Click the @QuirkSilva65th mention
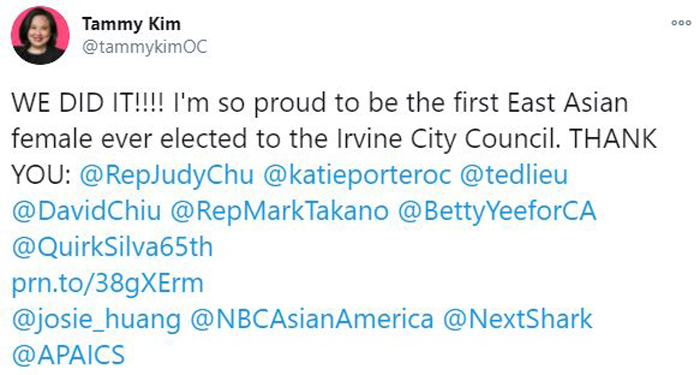700x375 pixels. [x=112, y=247]
